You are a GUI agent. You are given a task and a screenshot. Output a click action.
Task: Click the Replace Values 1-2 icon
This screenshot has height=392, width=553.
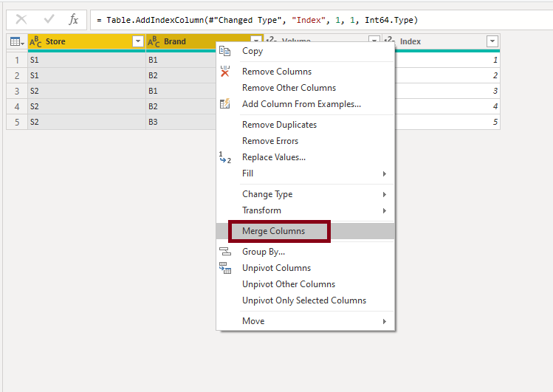[224, 157]
